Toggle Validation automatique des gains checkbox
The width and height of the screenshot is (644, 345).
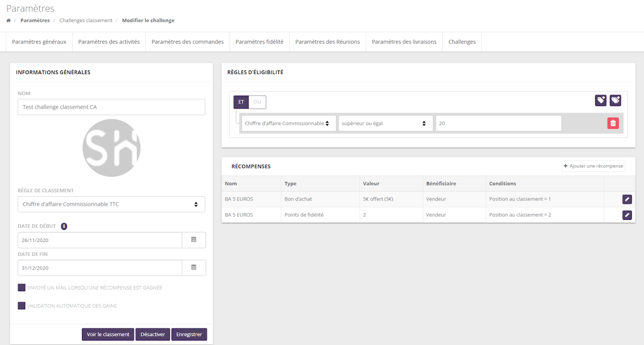point(22,306)
